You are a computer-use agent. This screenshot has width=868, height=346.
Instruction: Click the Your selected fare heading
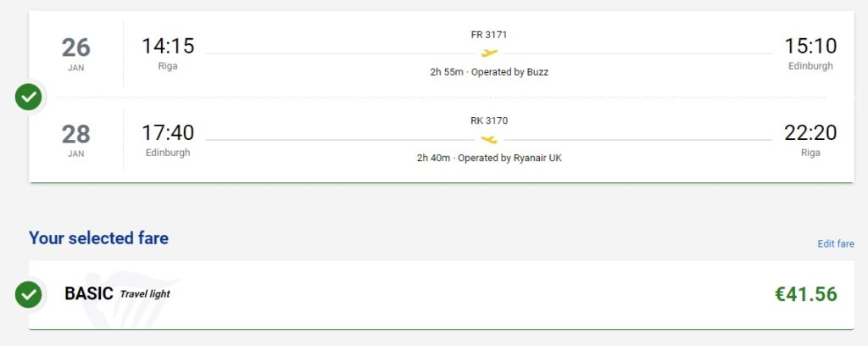98,238
